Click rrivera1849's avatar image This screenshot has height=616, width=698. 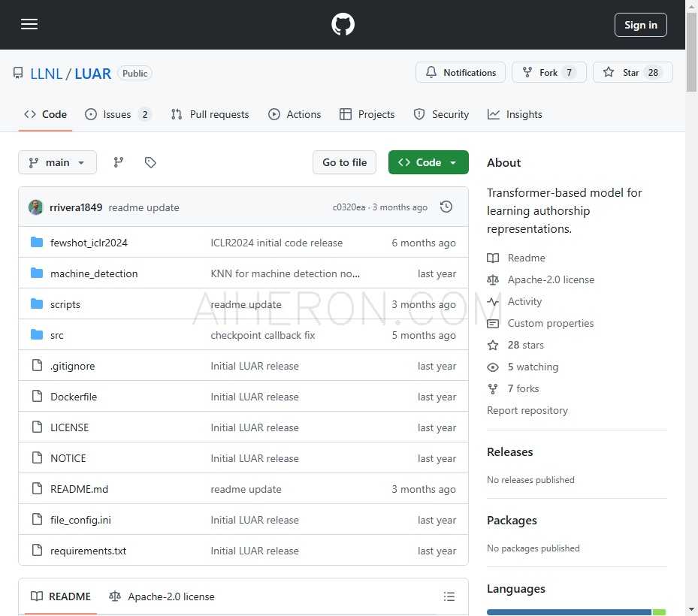tap(35, 207)
